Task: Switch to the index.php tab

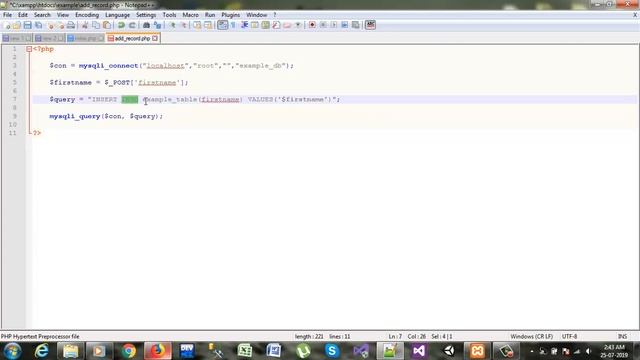Action: [x=86, y=38]
